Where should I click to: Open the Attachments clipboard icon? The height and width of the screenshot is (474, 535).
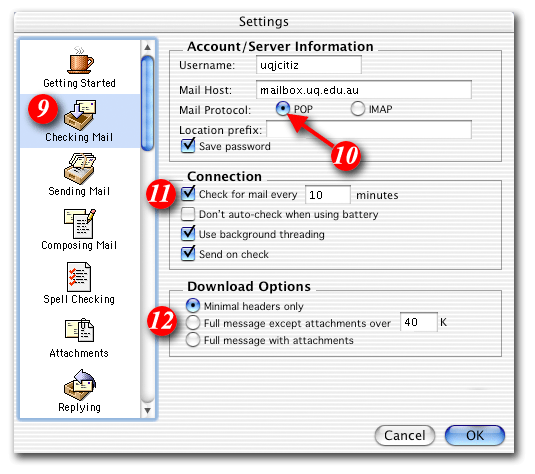(79, 330)
